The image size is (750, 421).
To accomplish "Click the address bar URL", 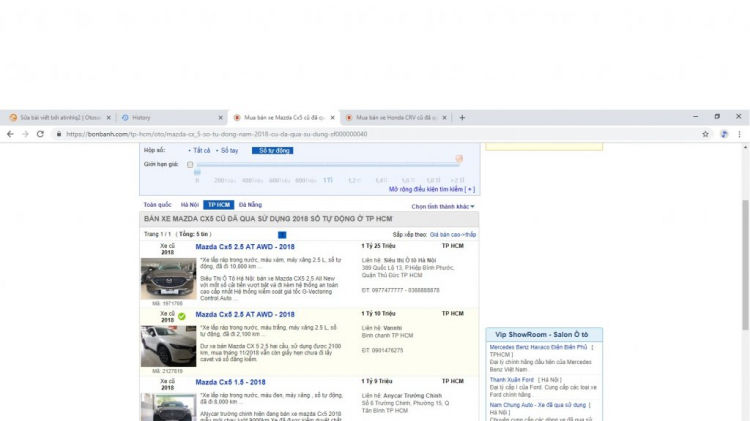I will [x=217, y=134].
